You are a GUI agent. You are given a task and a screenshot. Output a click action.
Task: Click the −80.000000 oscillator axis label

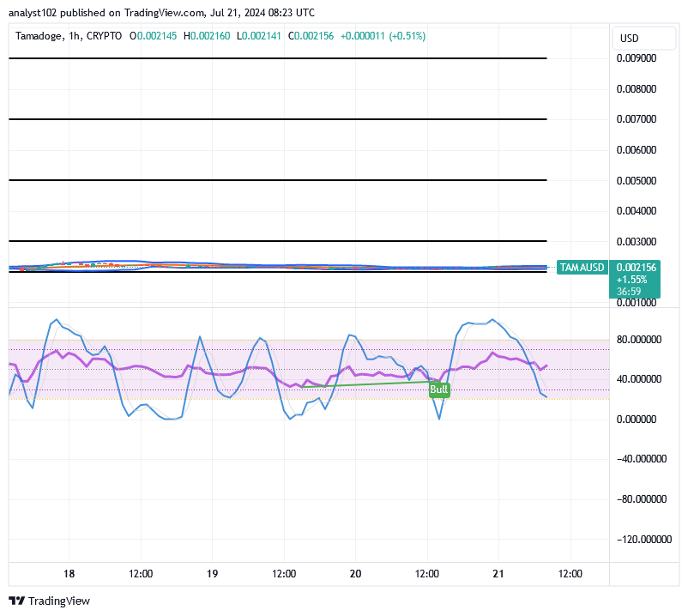tap(642, 499)
